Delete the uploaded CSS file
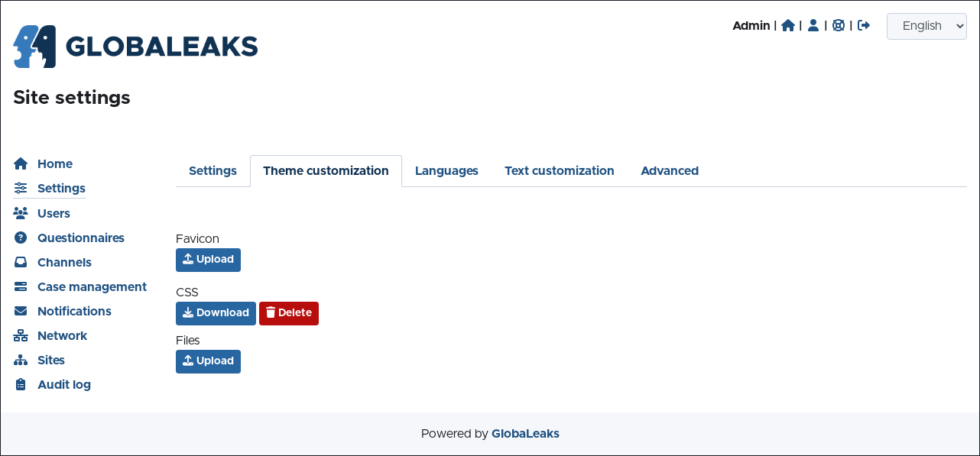This screenshot has height=456, width=980. click(x=288, y=313)
